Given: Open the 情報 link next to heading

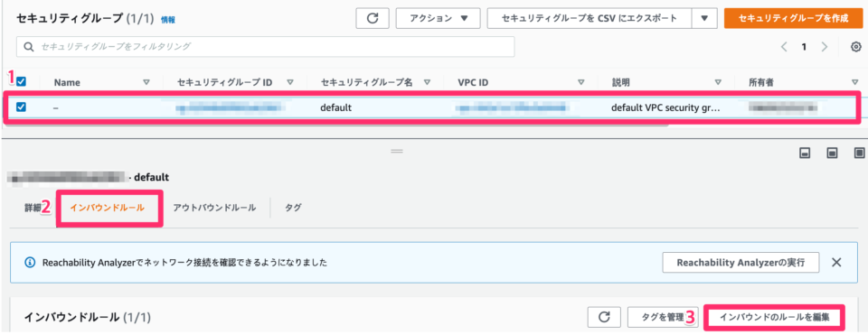Looking at the screenshot, I should click(168, 19).
